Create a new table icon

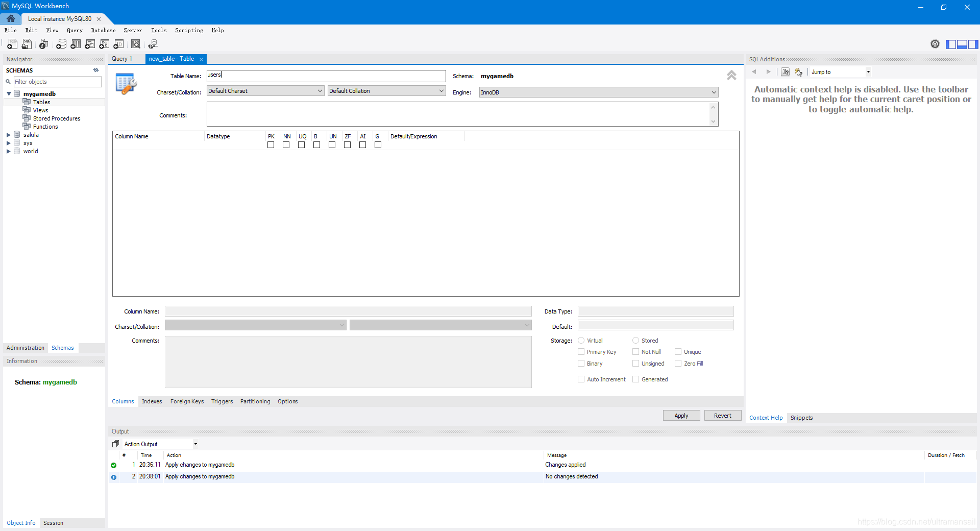pyautogui.click(x=76, y=44)
